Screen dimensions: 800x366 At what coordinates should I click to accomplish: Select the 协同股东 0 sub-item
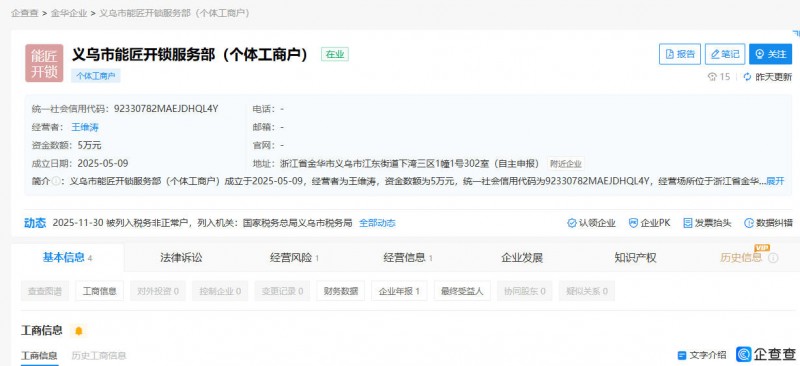(x=524, y=291)
